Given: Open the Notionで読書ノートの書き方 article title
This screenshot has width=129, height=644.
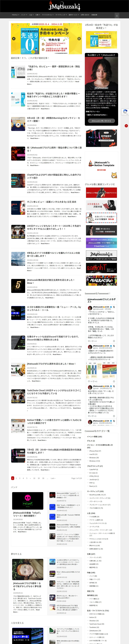Looking at the screenshot, I should coord(54,421).
